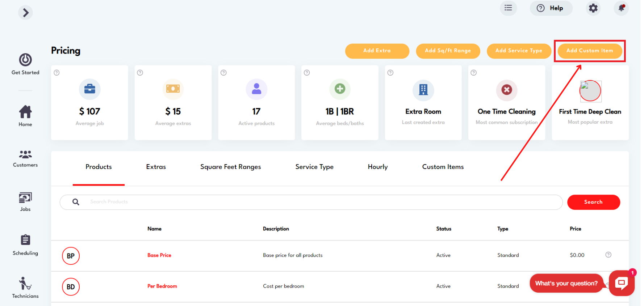
Task: Click the "What's your question?" bubble
Action: (566, 284)
